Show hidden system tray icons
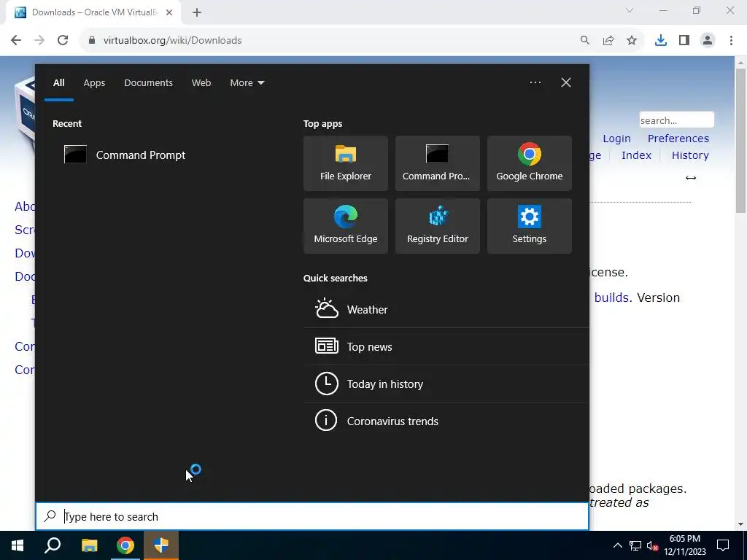 point(617,545)
